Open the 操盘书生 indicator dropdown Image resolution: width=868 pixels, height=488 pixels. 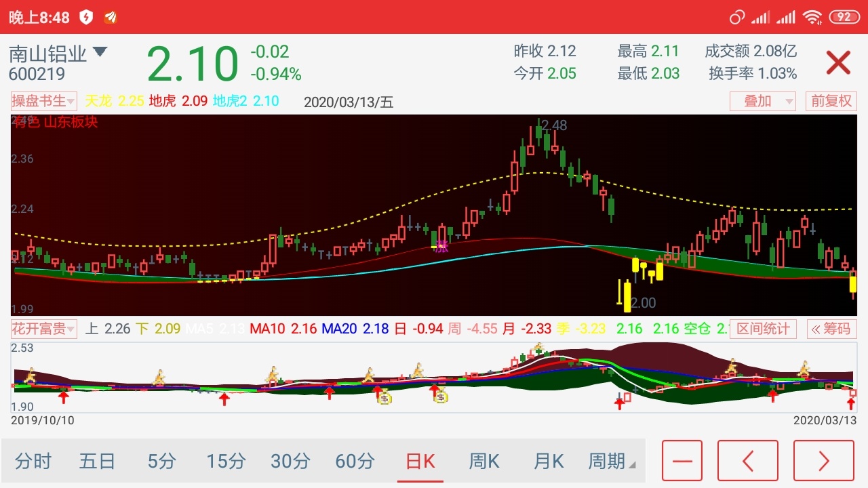pyautogui.click(x=44, y=101)
